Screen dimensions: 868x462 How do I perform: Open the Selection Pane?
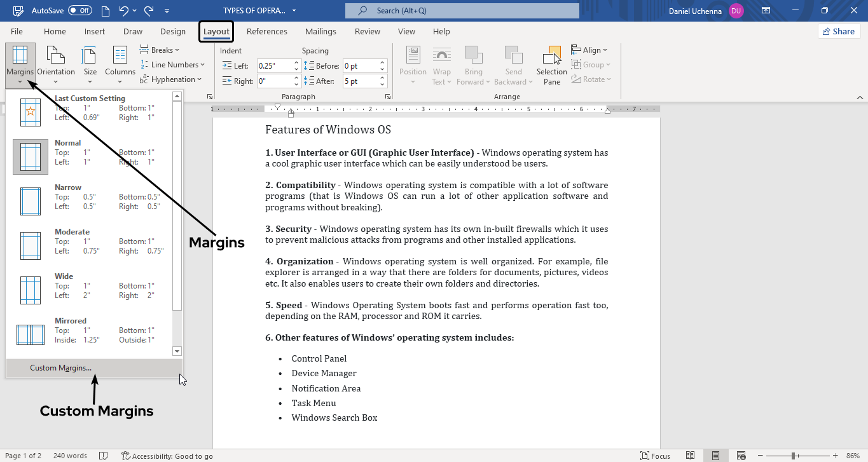click(x=551, y=65)
